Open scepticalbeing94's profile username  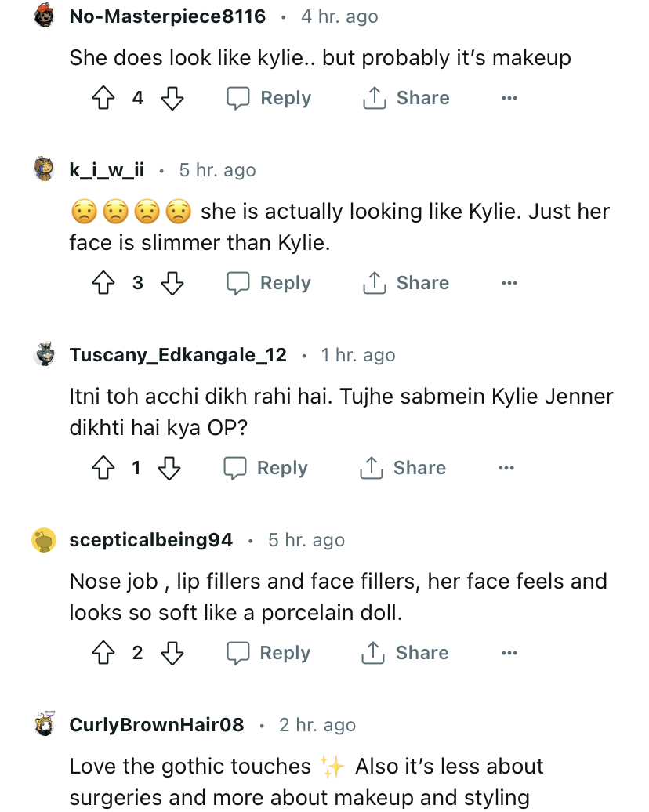151,540
